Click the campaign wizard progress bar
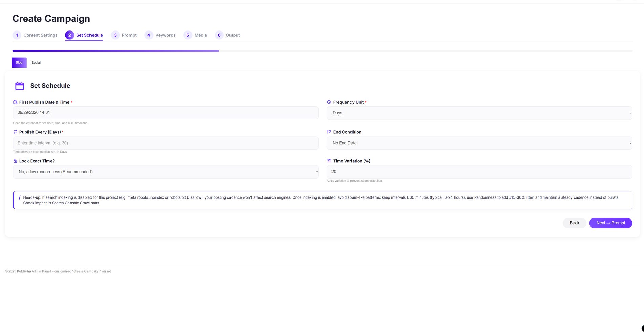 click(322, 51)
